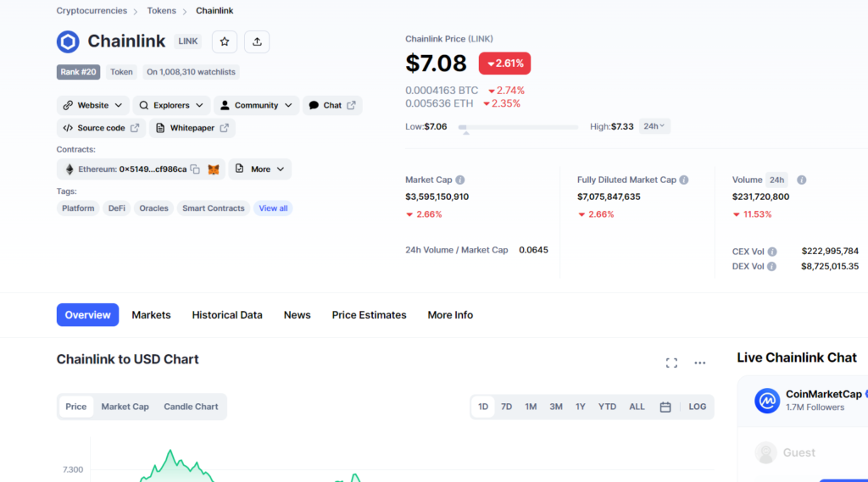The image size is (868, 482).
Task: Open chart options three-dot menu
Action: click(699, 363)
